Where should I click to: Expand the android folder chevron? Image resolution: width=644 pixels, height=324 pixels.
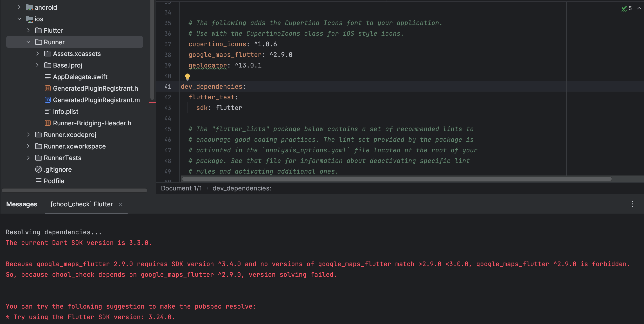pyautogui.click(x=19, y=7)
